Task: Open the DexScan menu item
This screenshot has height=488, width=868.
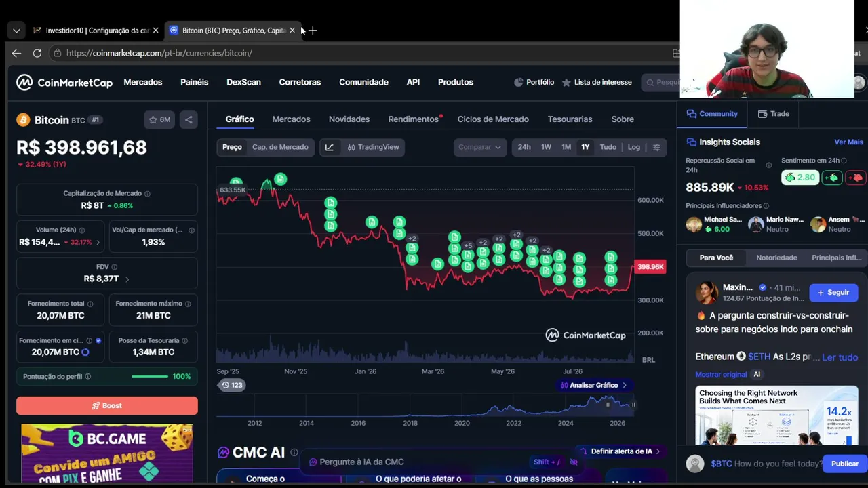Action: pos(243,82)
